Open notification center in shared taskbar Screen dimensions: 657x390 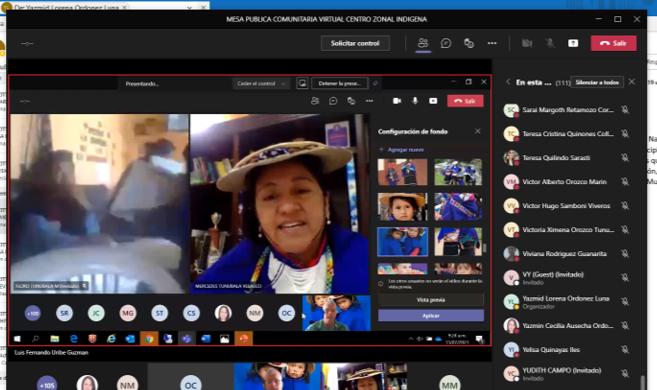pyautogui.click(x=479, y=339)
